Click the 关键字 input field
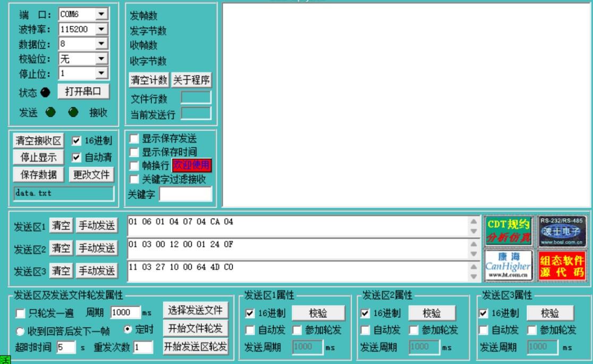Screen dimensions: 593x364 click(185, 194)
